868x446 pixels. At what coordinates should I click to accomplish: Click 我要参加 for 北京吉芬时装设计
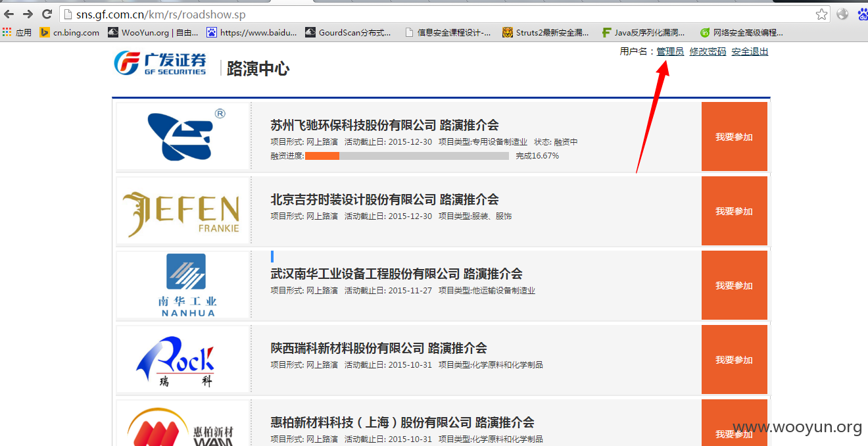pyautogui.click(x=734, y=211)
